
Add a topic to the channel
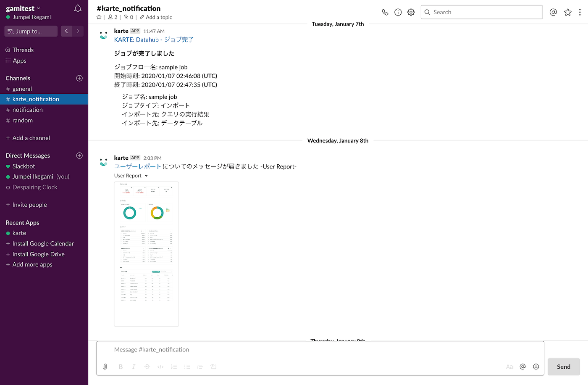tap(156, 17)
